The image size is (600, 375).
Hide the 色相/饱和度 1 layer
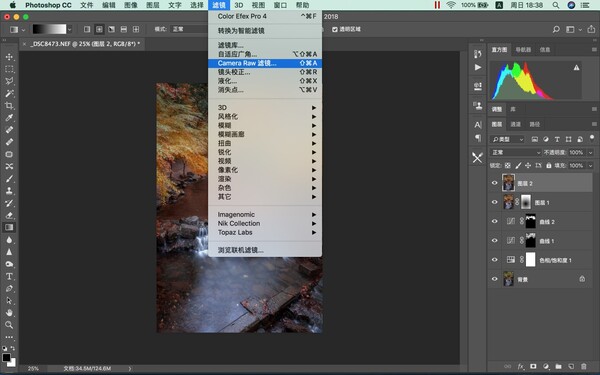click(x=494, y=259)
